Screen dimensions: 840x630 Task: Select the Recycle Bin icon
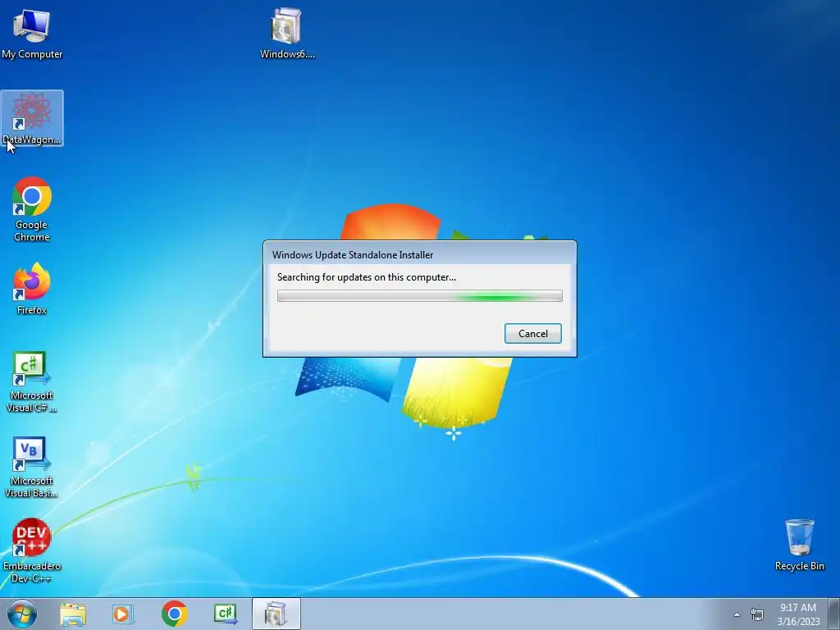tap(799, 545)
